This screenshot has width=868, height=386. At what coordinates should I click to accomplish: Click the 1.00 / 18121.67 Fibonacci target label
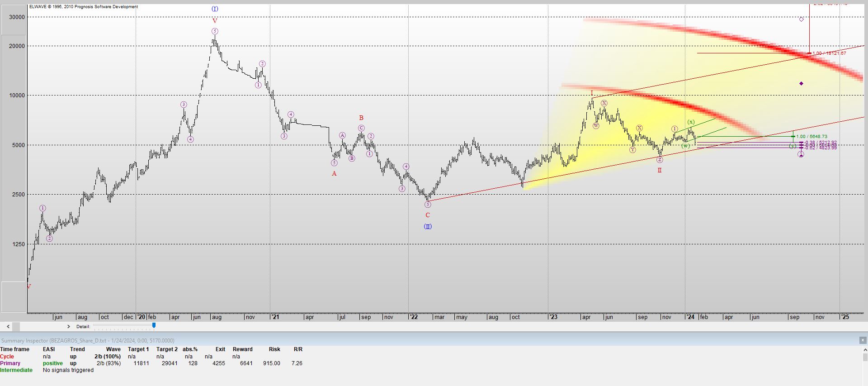coord(829,53)
